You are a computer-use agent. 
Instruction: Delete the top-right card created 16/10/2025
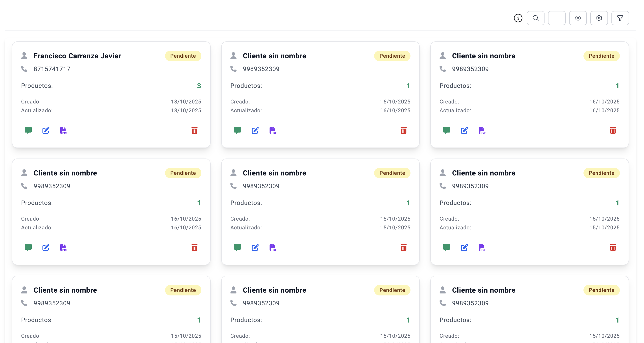pos(613,130)
